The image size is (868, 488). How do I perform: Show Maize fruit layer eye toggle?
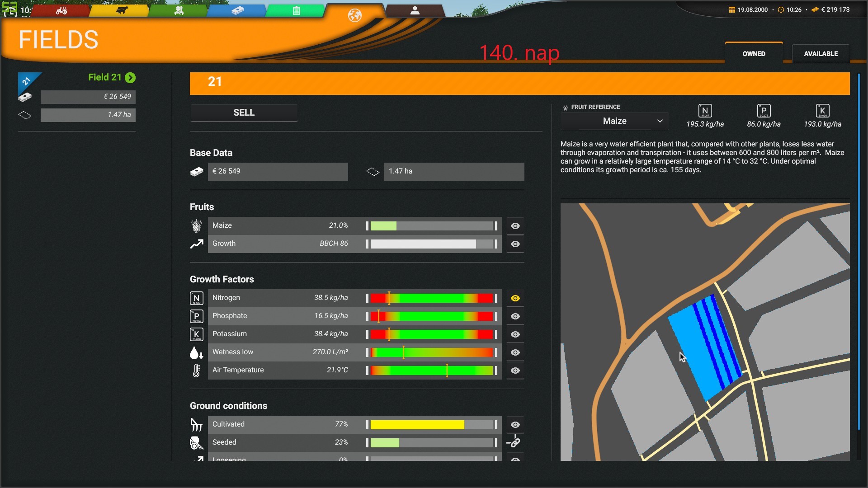pyautogui.click(x=515, y=226)
